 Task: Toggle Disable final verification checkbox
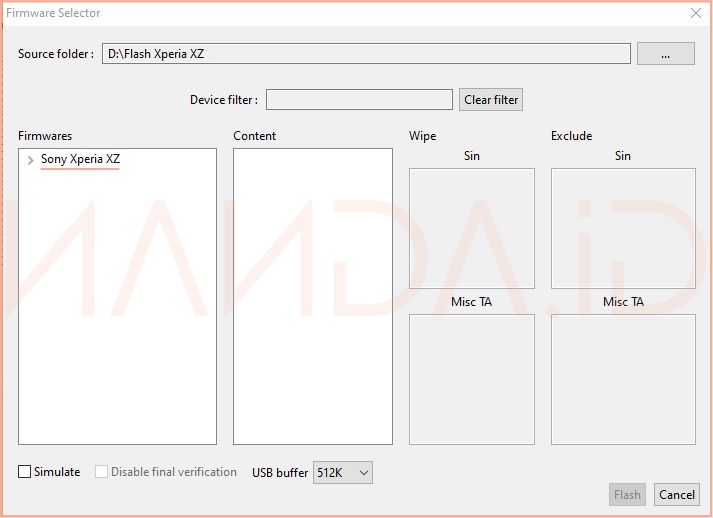(102, 472)
